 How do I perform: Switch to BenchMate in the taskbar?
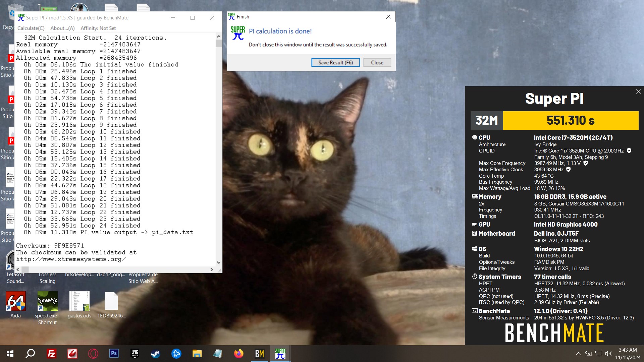pyautogui.click(x=259, y=354)
